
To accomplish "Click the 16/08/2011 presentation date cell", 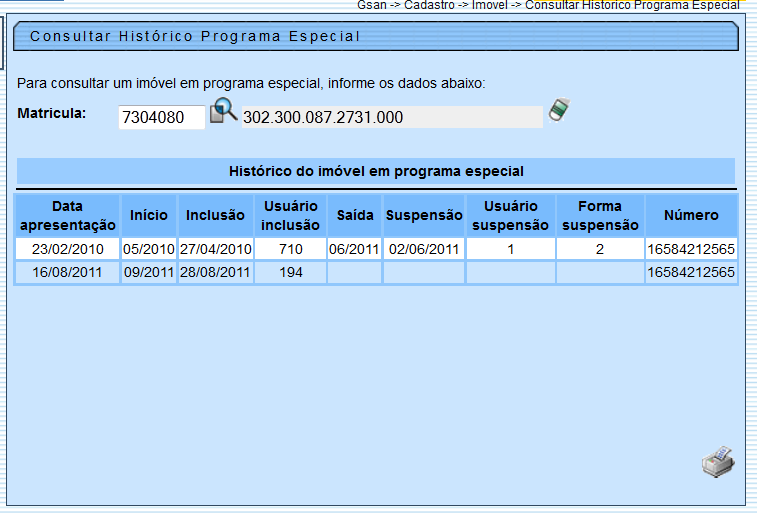I will point(68,272).
